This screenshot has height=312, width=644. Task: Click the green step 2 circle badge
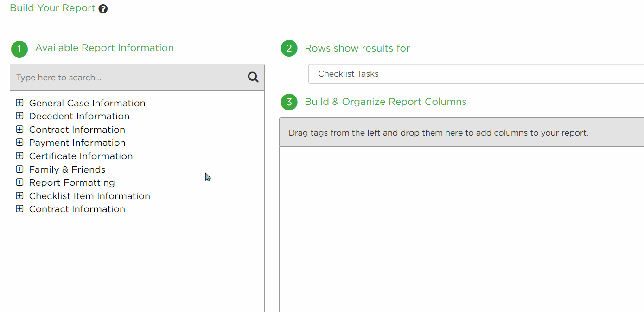click(x=289, y=48)
